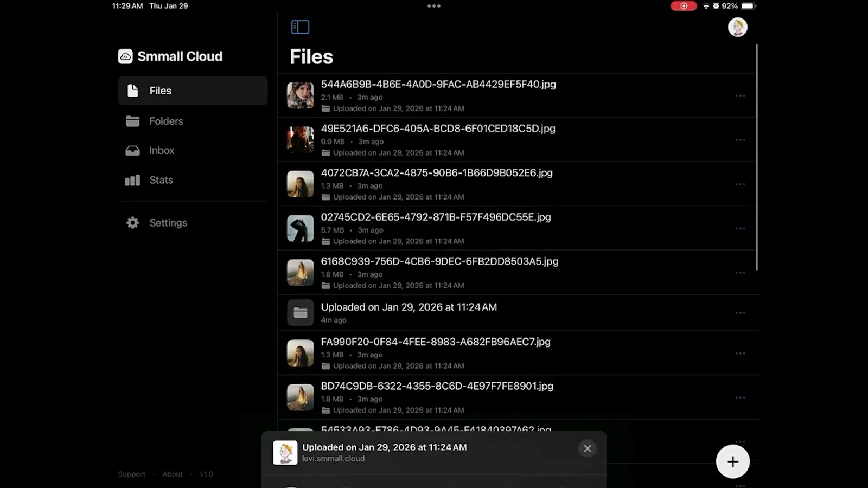Open more options for the uploaded folder row

[x=741, y=313]
